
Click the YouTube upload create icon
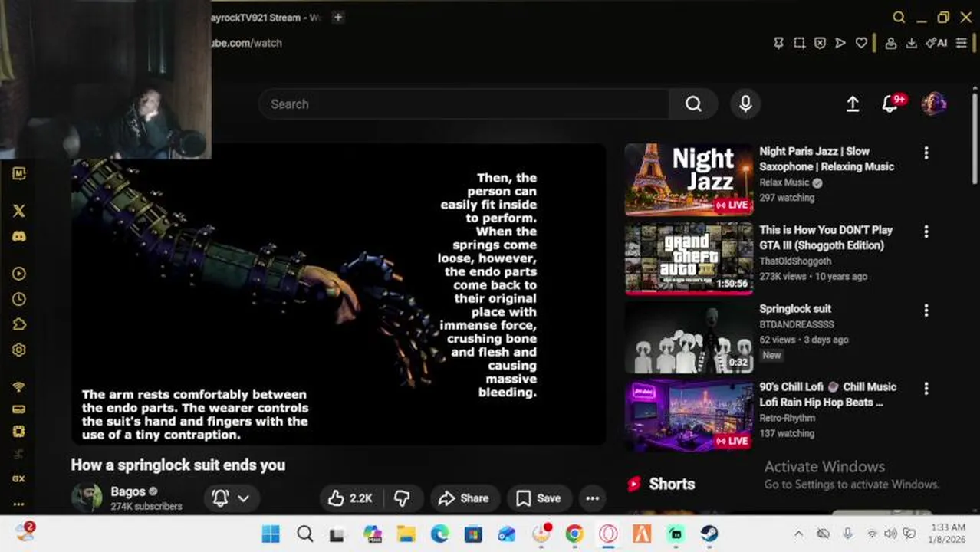tap(853, 104)
